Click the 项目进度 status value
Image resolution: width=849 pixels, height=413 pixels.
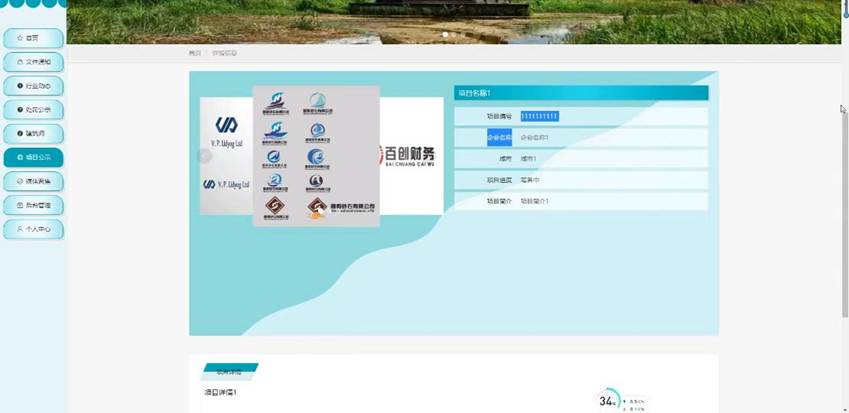(x=530, y=180)
